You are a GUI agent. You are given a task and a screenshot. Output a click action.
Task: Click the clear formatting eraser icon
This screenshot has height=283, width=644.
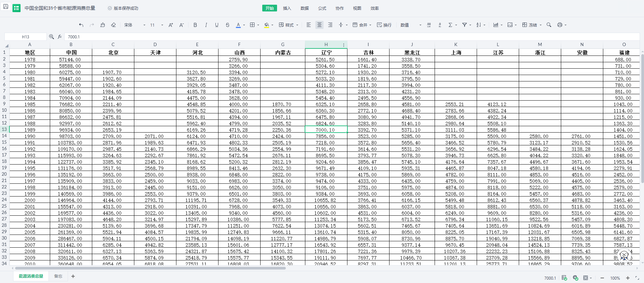[113, 25]
